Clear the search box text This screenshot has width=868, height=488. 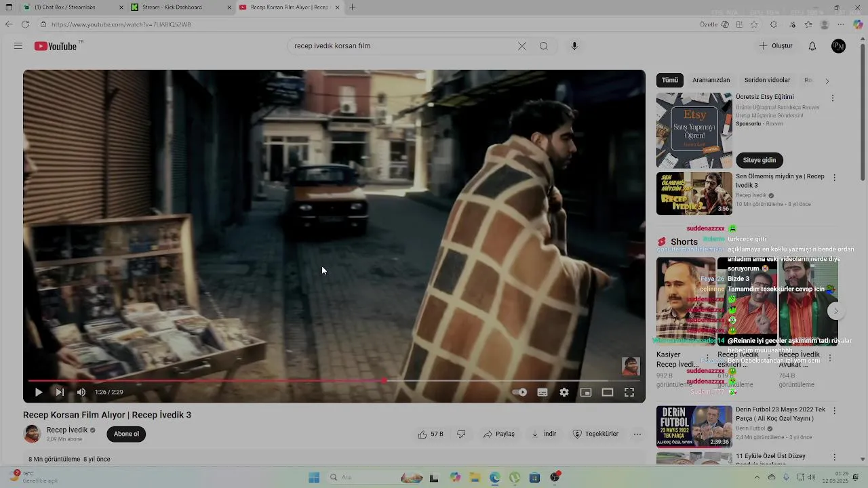pyautogui.click(x=521, y=46)
